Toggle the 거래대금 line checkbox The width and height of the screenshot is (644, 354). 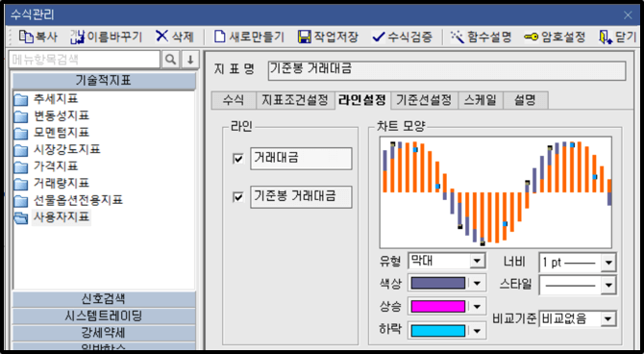(x=237, y=159)
